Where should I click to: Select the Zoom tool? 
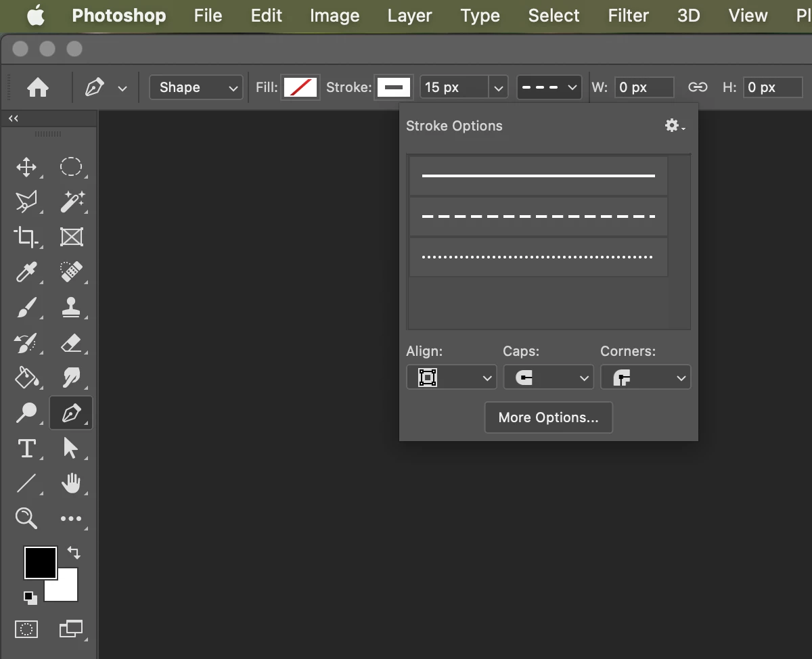click(x=26, y=518)
